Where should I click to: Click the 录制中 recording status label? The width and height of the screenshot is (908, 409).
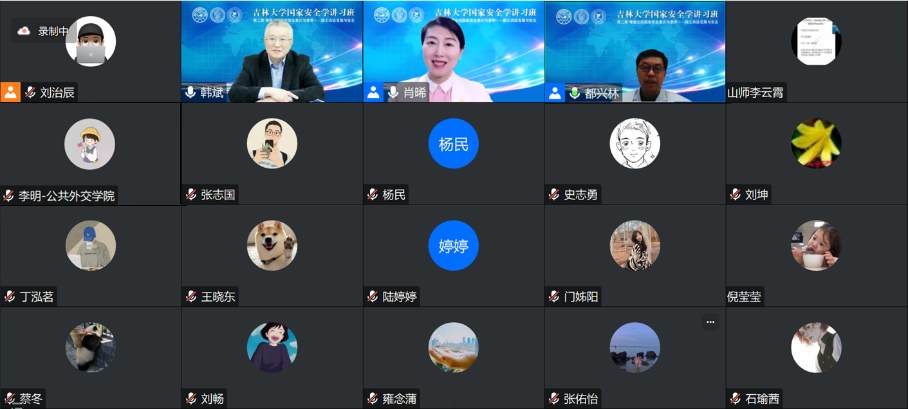(53, 31)
